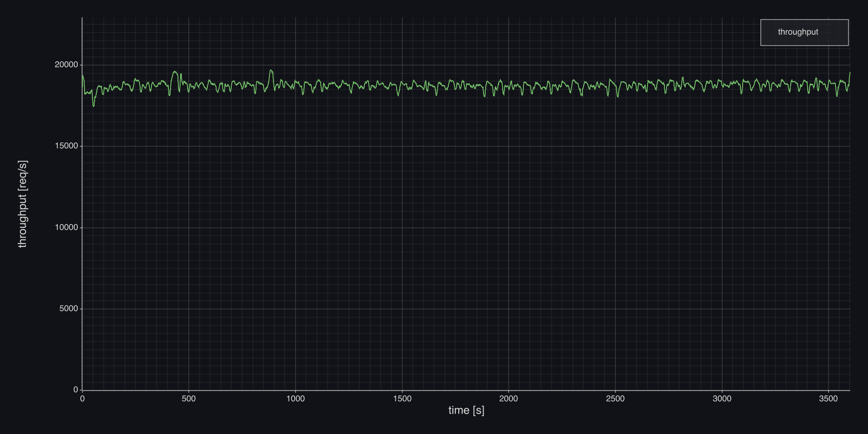This screenshot has width=868, height=434.
Task: Select the 2000 x-axis tick label
Action: coord(509,399)
